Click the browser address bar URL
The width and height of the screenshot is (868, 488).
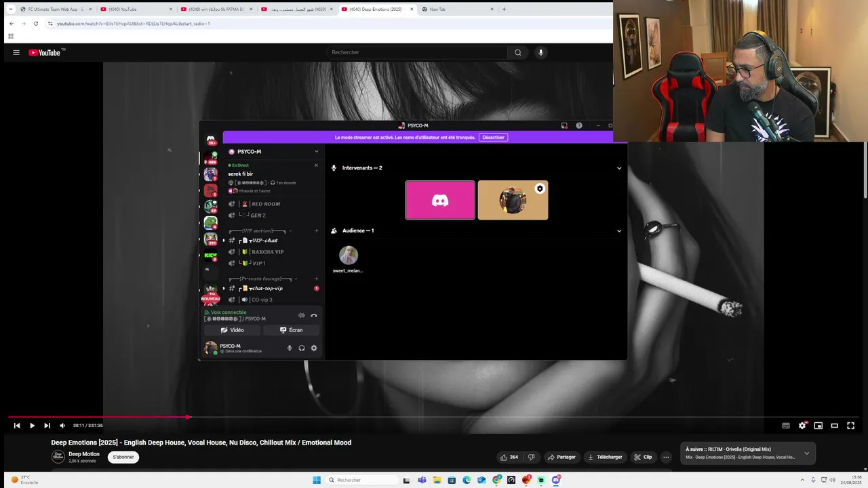[133, 24]
